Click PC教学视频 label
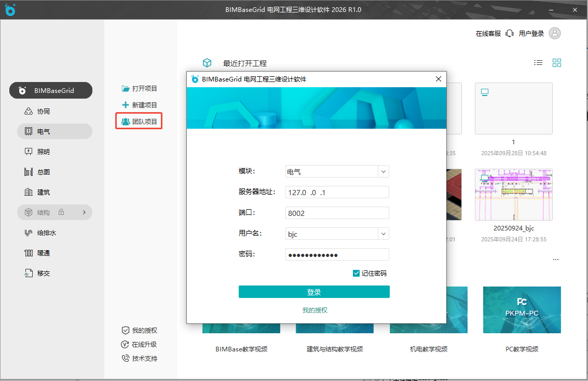 point(522,349)
